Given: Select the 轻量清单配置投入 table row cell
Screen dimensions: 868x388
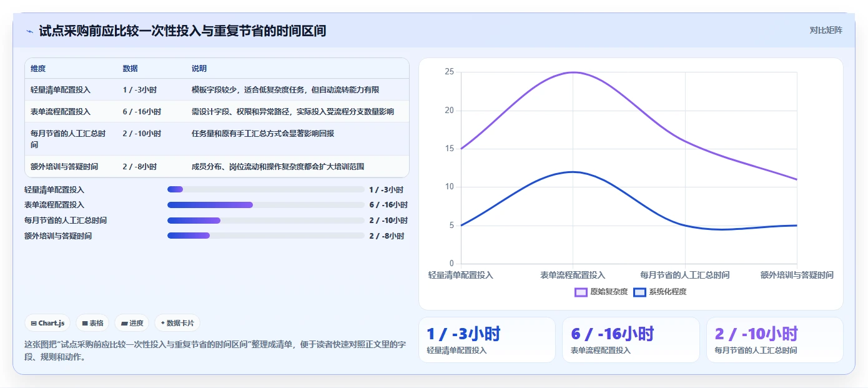Looking at the screenshot, I should pyautogui.click(x=61, y=90).
